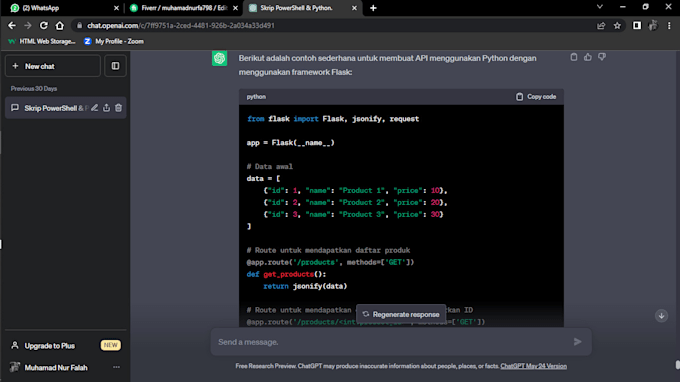The image size is (680, 382).
Task: Go back to the previous page
Action: (12, 26)
